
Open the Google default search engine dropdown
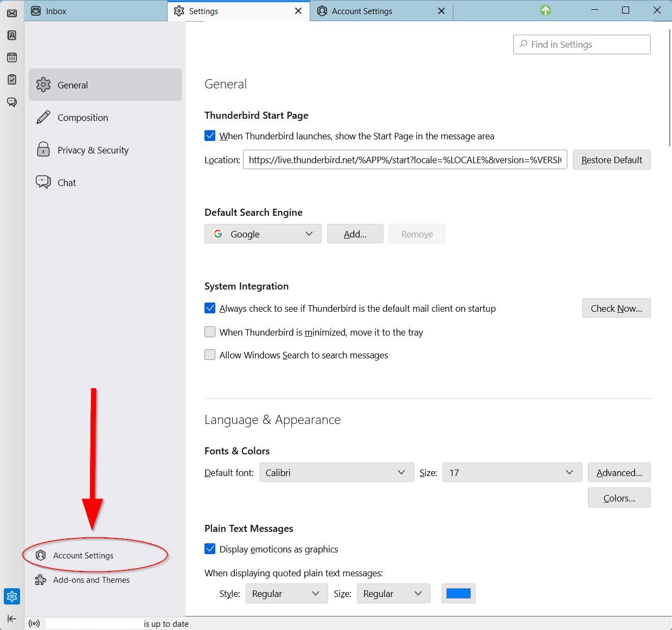(263, 234)
